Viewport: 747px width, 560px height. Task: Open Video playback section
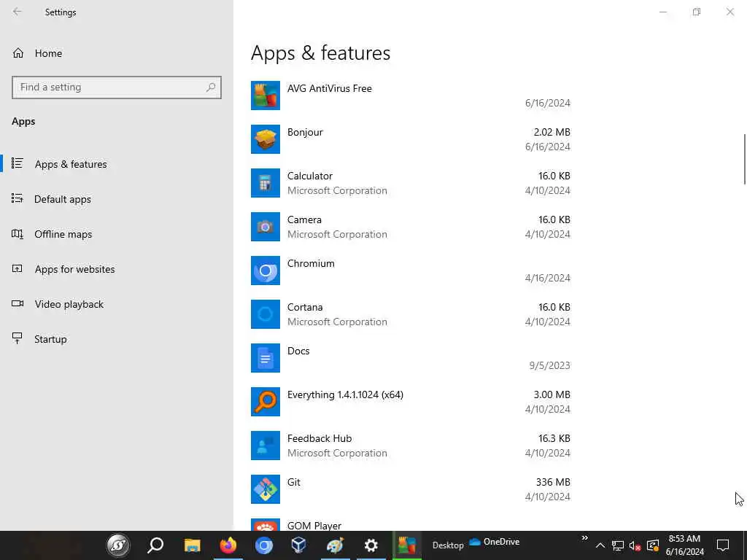pos(117,304)
